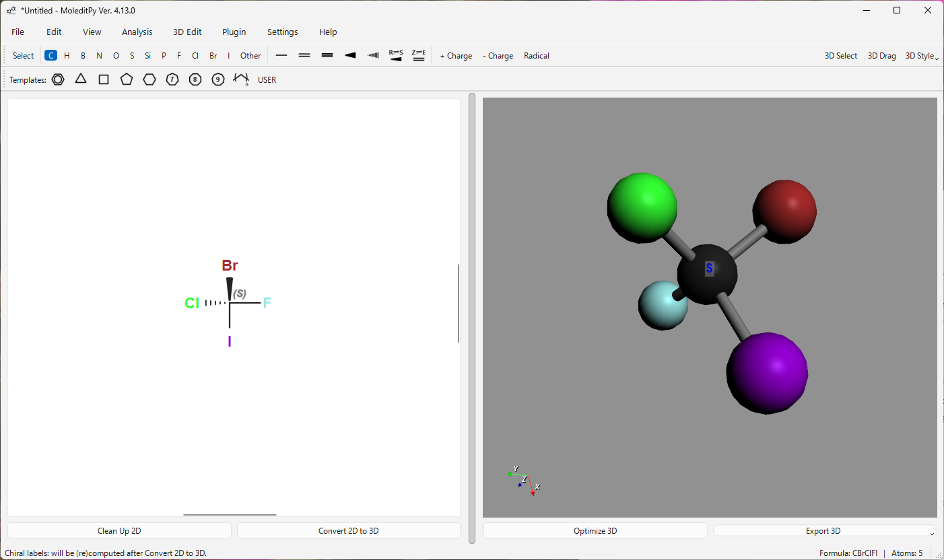Select the single bond tool
The width and height of the screenshot is (944, 560).
[281, 55]
